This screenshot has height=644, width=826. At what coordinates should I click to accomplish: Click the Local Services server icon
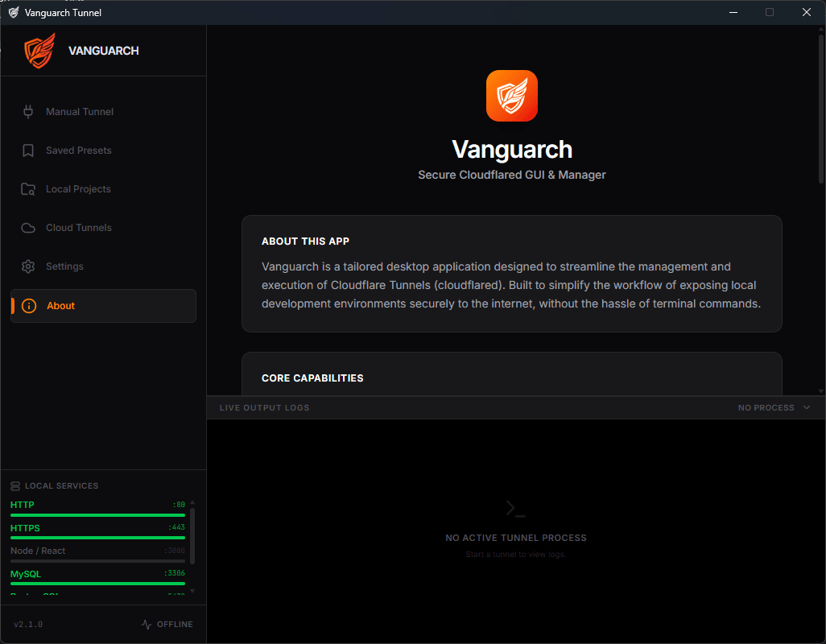(x=15, y=486)
